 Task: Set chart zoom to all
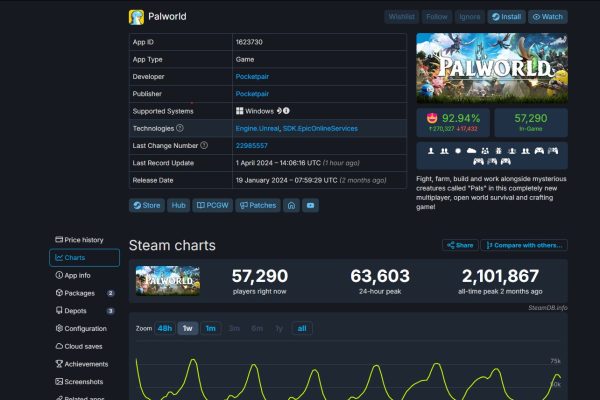[x=302, y=328]
